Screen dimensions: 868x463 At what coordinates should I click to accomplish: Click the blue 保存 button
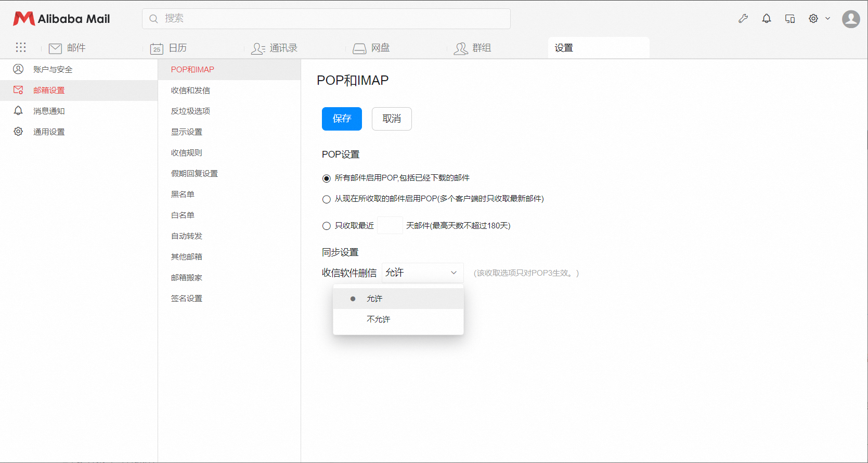(x=342, y=119)
